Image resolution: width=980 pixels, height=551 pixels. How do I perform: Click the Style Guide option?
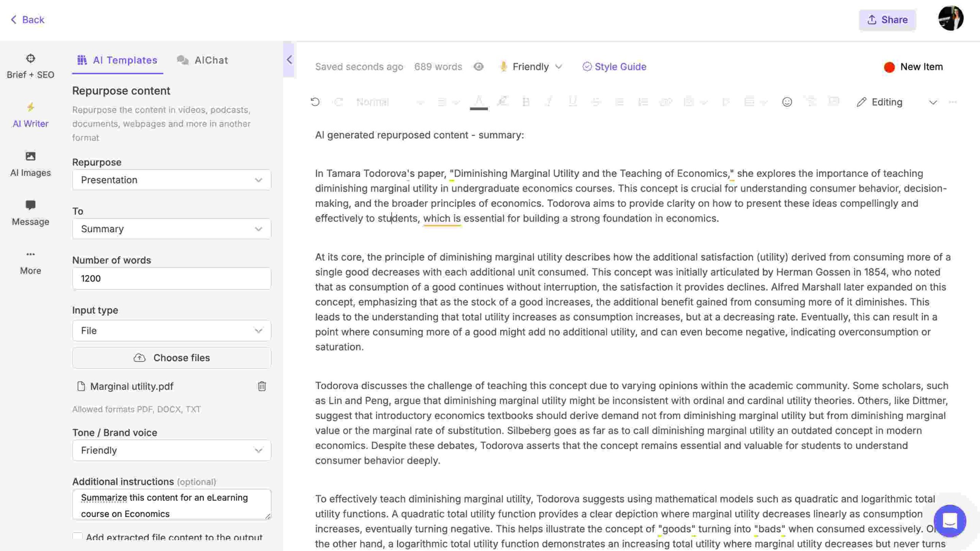614,67
